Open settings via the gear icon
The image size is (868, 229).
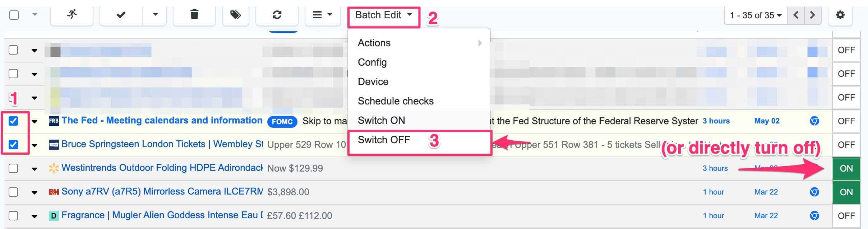click(x=840, y=15)
